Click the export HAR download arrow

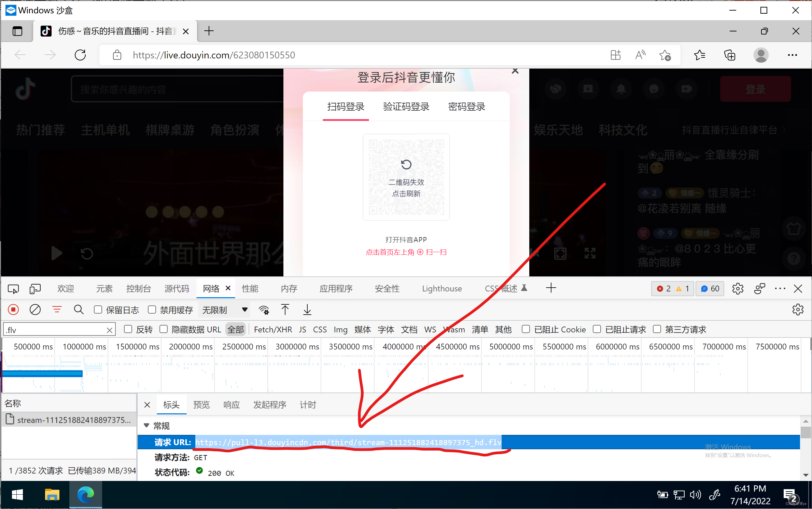(307, 309)
